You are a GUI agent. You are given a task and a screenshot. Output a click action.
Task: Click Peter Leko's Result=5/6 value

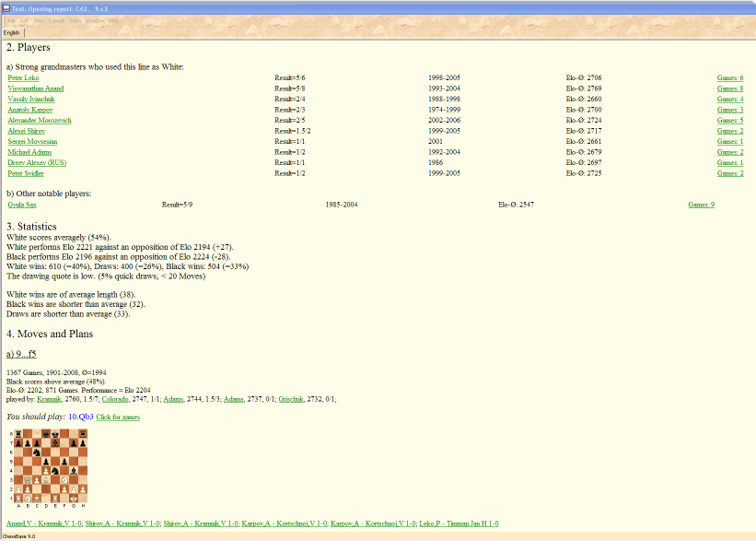290,77
